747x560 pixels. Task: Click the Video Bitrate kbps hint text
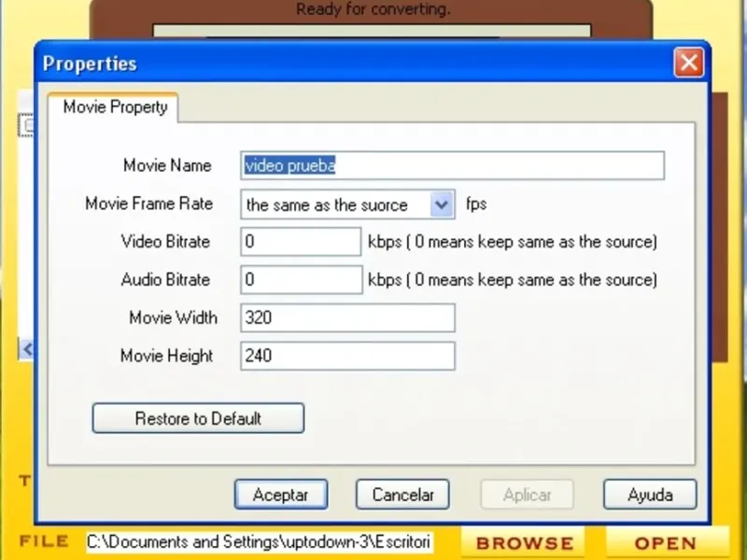[x=513, y=242]
